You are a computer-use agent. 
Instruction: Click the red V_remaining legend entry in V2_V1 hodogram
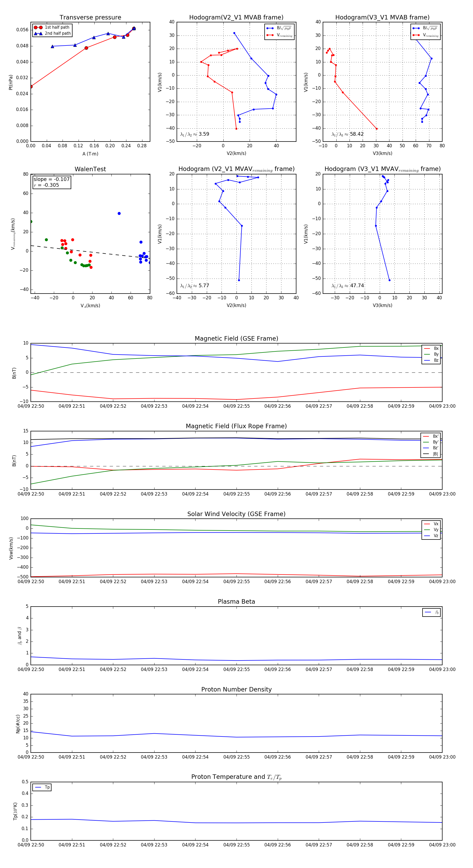(279, 35)
